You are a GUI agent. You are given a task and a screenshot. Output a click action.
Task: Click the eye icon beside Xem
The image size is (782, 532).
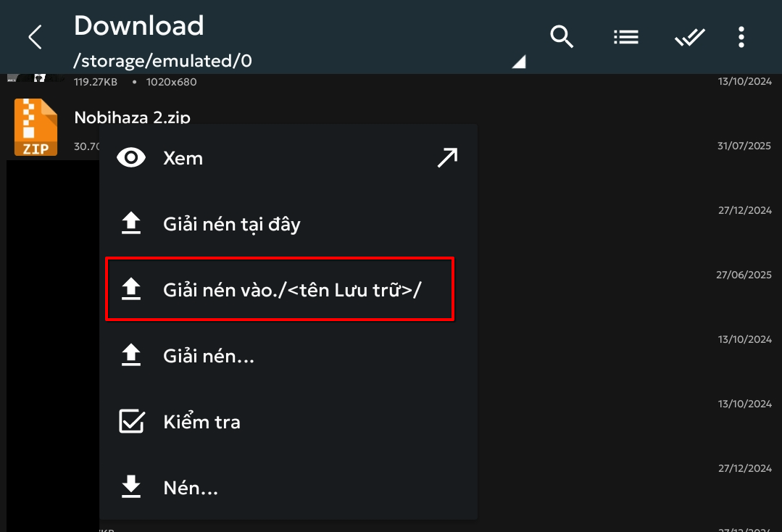[x=131, y=158]
